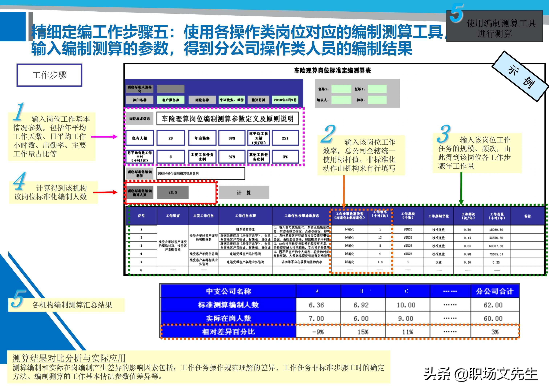Viewport: 549px width, 392px height.
Task: Select the 客户服务部 department cell
Action: coord(170,100)
